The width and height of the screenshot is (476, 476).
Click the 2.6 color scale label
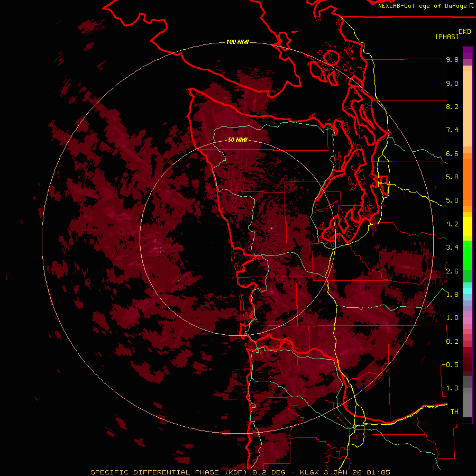(x=452, y=271)
